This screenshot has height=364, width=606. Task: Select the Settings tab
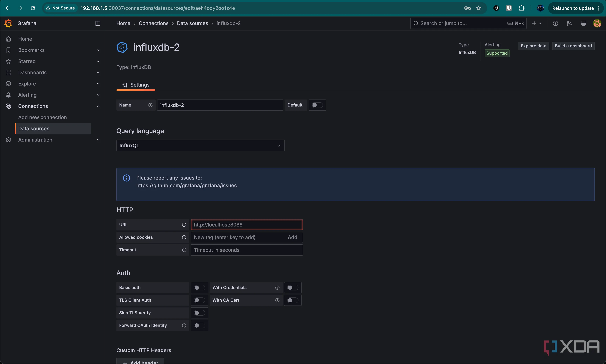(136, 85)
